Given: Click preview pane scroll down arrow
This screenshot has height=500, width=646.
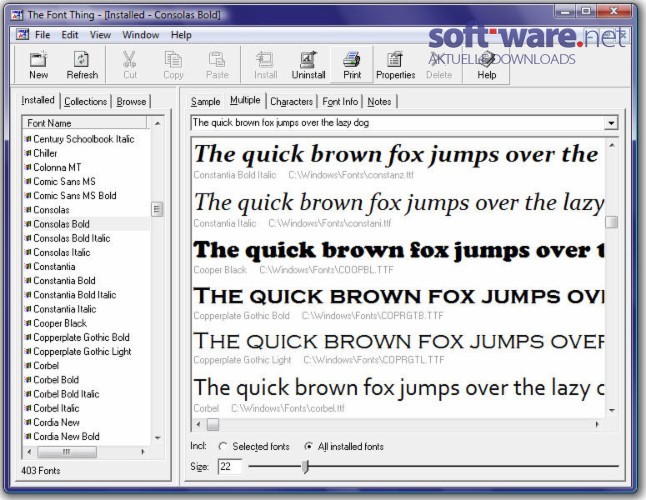Looking at the screenshot, I should pos(612,410).
